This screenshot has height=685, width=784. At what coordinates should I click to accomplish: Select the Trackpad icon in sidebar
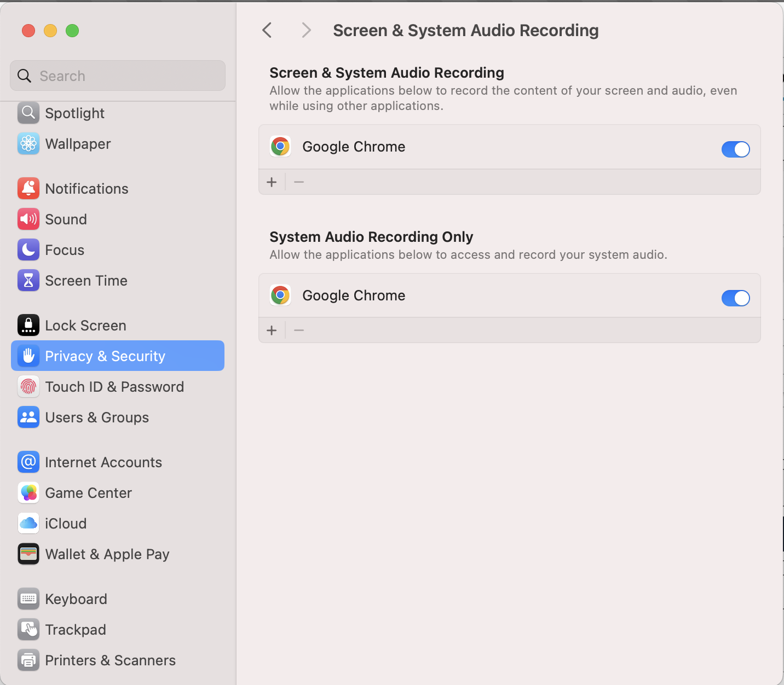pos(28,630)
